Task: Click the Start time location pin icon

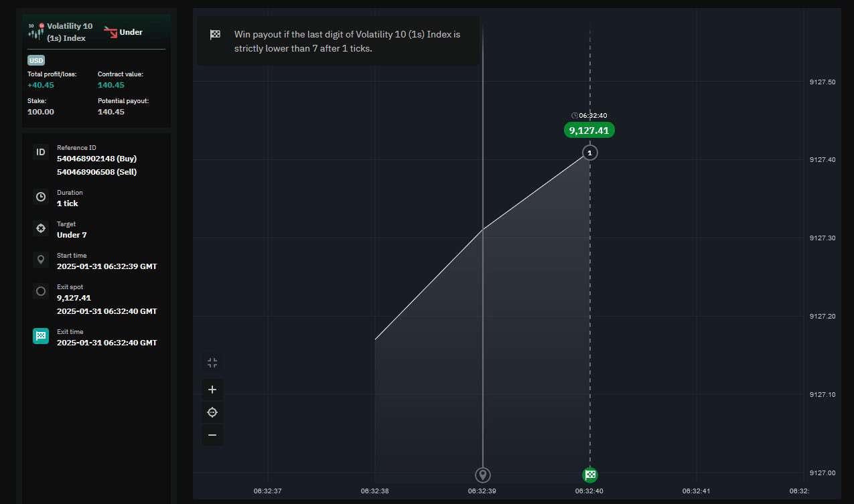Action: [41, 260]
